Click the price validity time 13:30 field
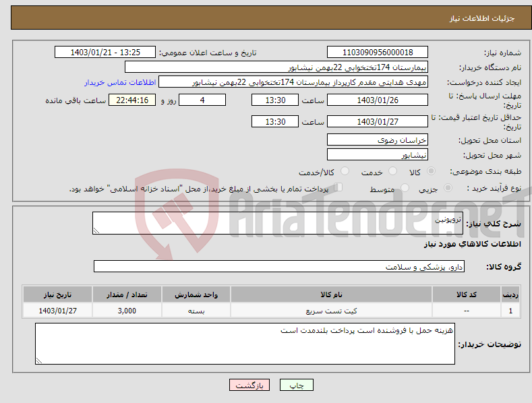 275,121
